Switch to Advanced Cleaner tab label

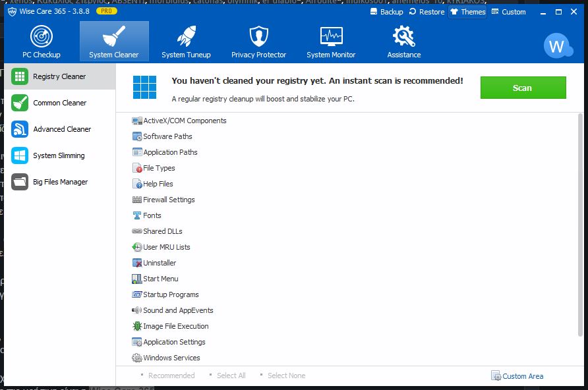(x=62, y=129)
